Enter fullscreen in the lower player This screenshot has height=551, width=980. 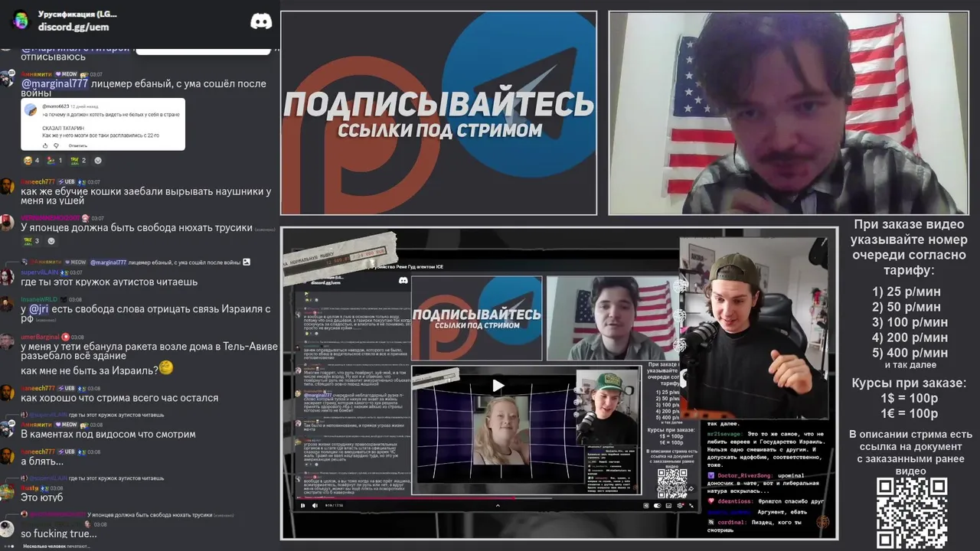coord(691,505)
